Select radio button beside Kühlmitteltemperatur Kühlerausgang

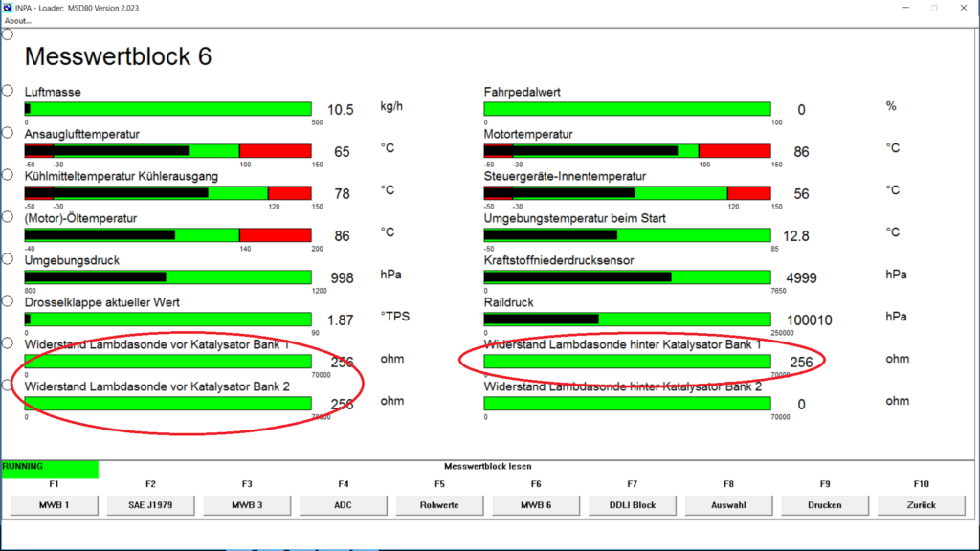[x=8, y=174]
